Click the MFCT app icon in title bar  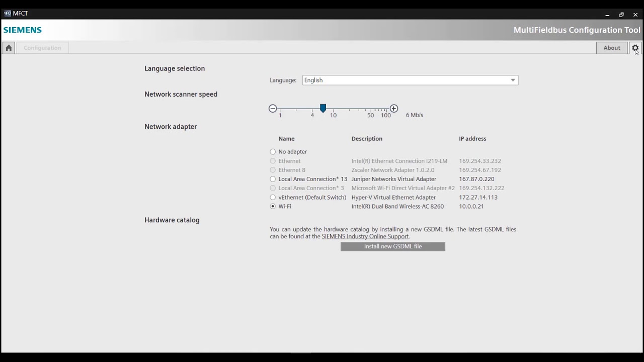pos(7,14)
